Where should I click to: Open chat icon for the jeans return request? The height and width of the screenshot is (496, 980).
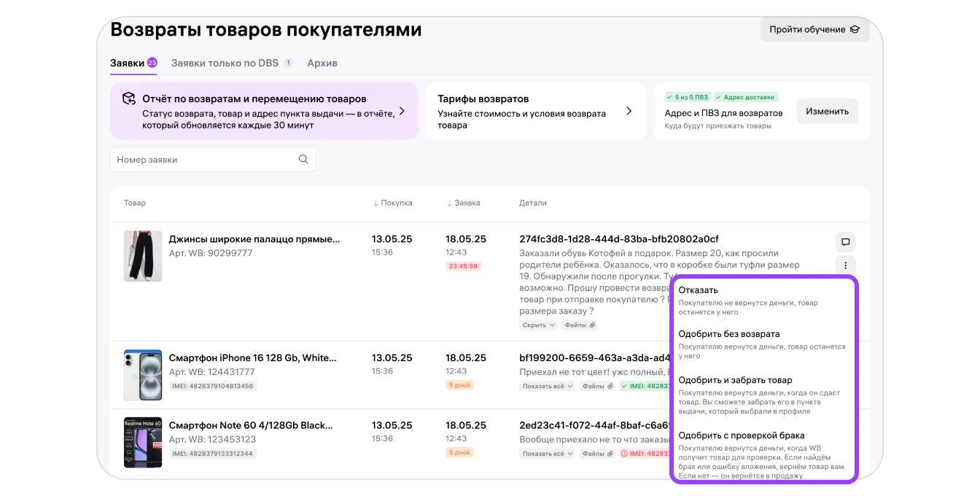(845, 242)
